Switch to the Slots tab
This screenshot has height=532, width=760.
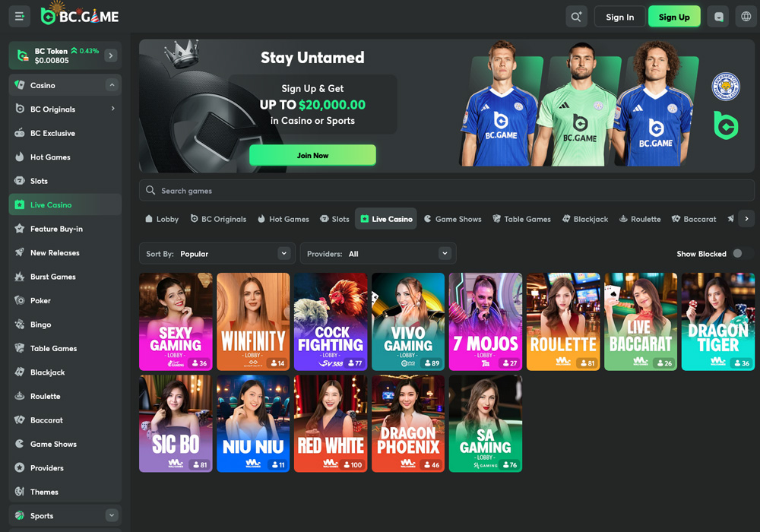[x=334, y=219]
